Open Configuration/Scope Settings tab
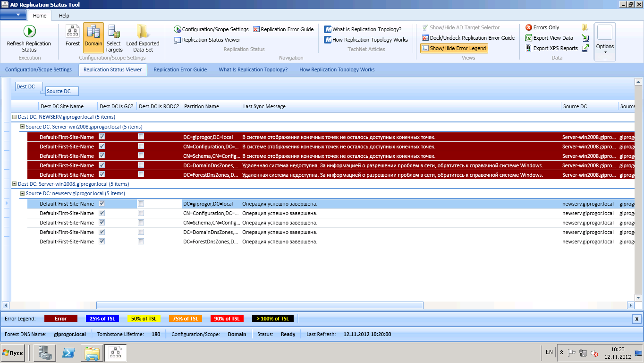Screen dimensions: 644x363 [38, 69]
